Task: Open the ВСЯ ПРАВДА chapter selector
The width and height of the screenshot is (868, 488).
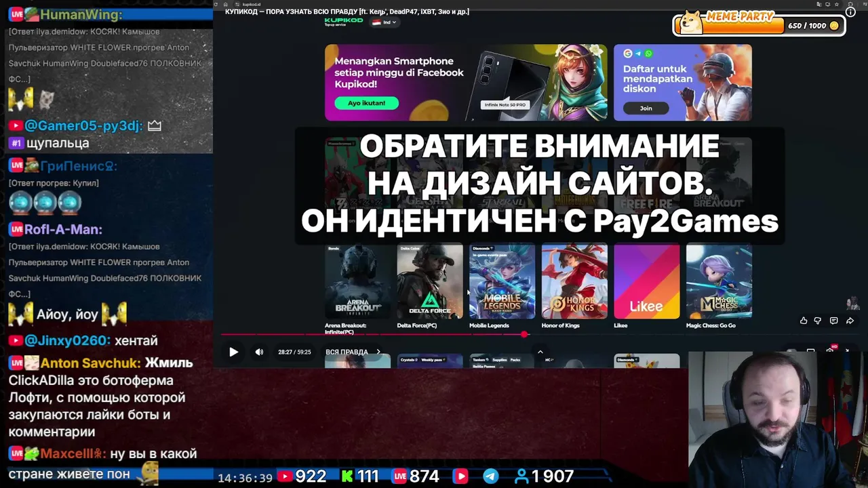Action: tap(353, 352)
